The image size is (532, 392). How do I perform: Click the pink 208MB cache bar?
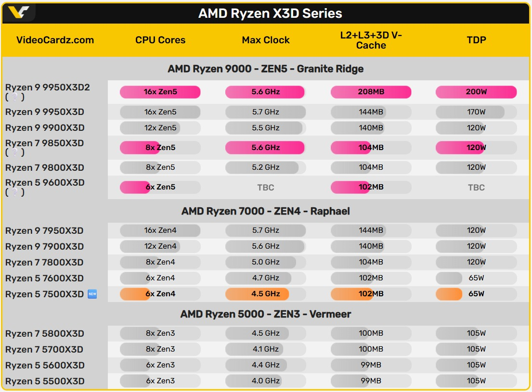pyautogui.click(x=371, y=92)
